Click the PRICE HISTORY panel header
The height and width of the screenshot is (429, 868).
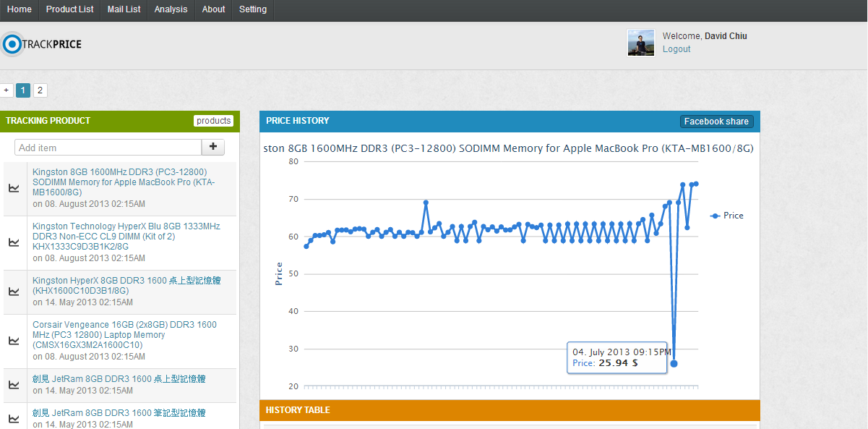[x=510, y=122]
